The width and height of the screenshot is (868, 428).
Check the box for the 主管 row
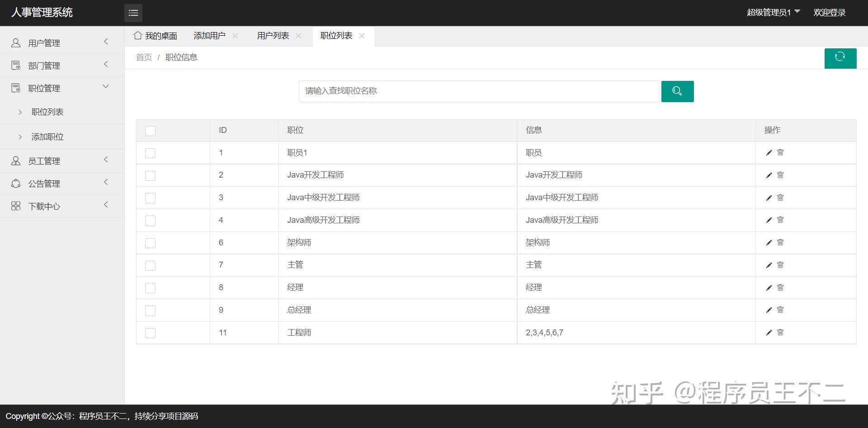click(150, 266)
